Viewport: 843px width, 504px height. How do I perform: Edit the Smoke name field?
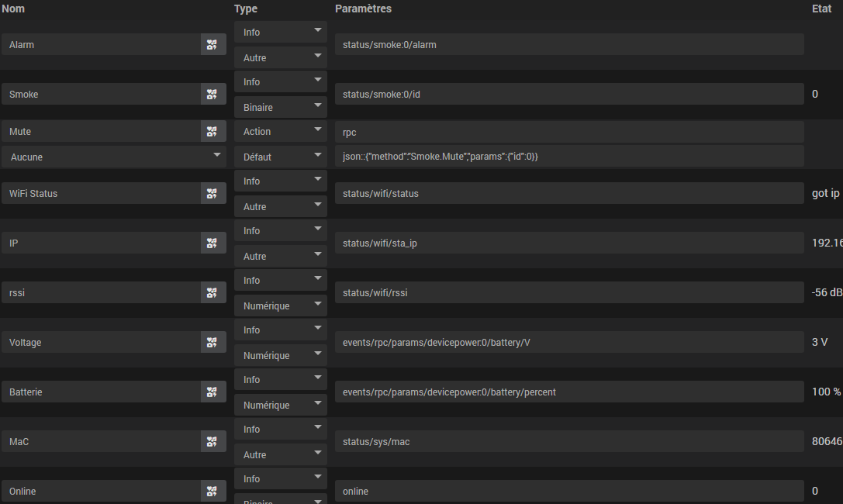click(x=101, y=94)
